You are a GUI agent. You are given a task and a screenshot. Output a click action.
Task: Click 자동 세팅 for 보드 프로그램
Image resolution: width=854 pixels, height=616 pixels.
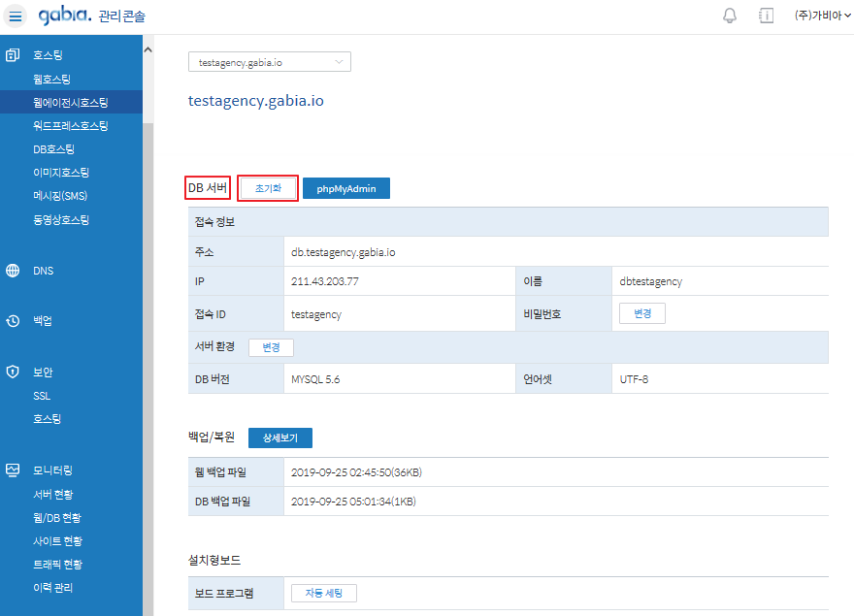point(324,593)
